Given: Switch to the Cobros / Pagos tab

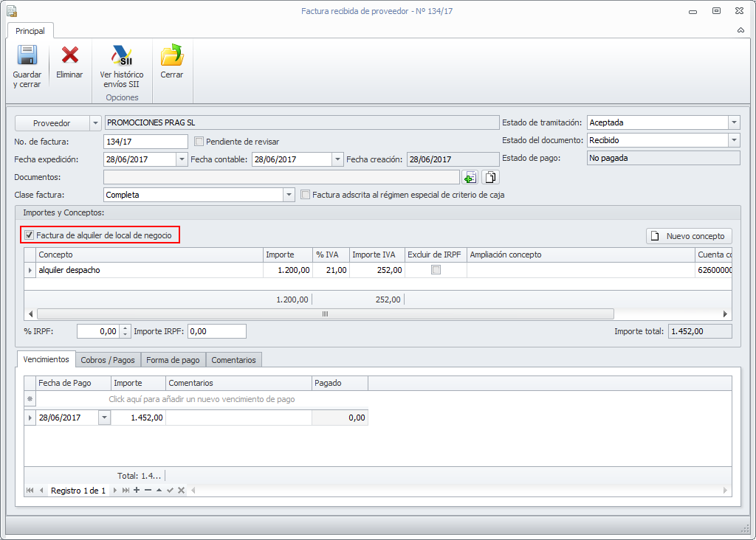Looking at the screenshot, I should tap(108, 360).
